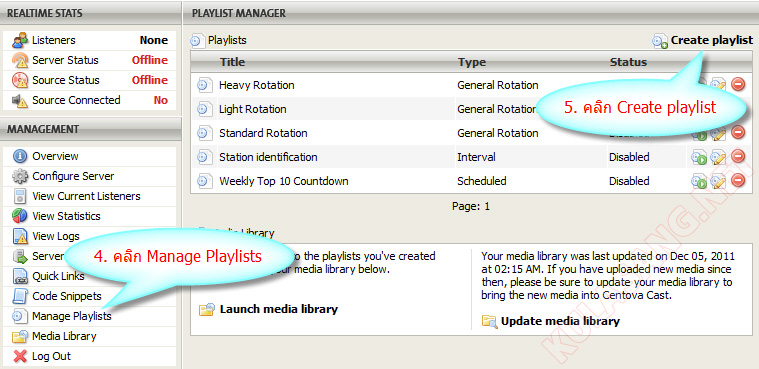Activate the Station identification playlist
This screenshot has width=759, height=369.
coord(699,157)
